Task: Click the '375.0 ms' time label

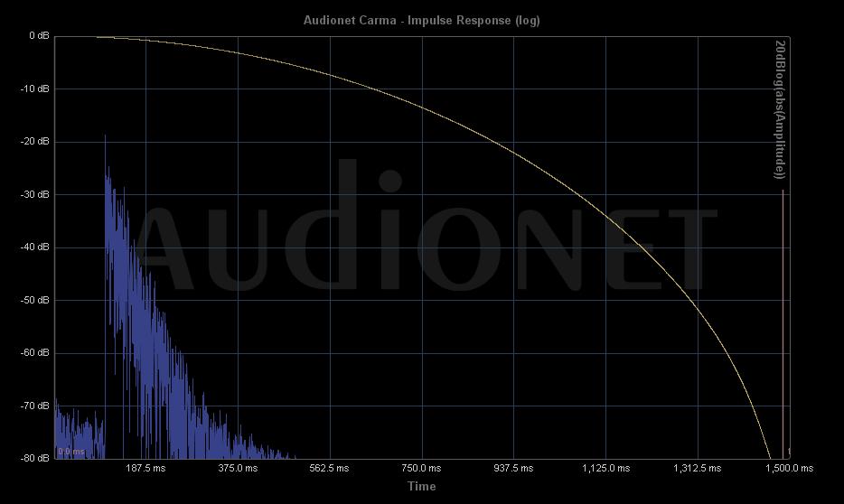Action: click(238, 468)
